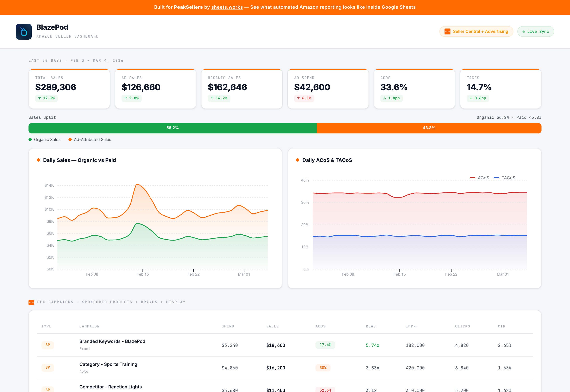Click the 1.63% CTR cell
This screenshot has width=570, height=392.
tap(505, 368)
